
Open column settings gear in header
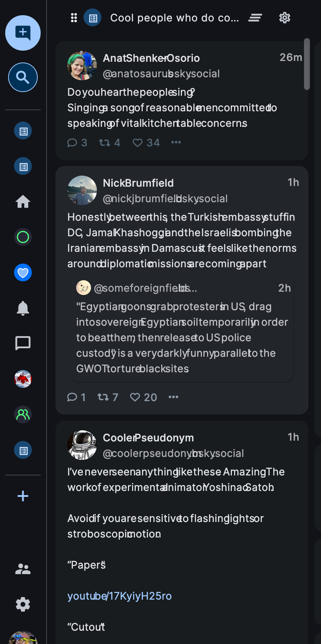click(x=285, y=18)
